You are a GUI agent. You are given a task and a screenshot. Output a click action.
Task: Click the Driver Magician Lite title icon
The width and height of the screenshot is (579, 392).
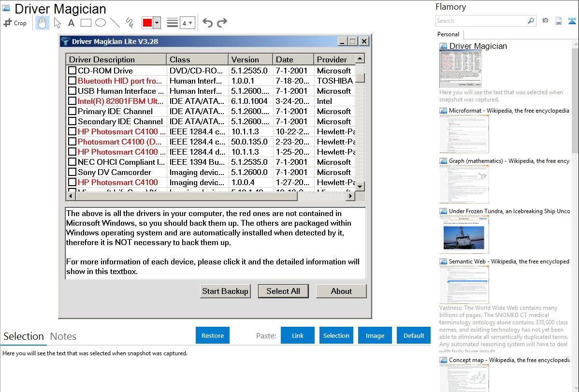click(65, 42)
